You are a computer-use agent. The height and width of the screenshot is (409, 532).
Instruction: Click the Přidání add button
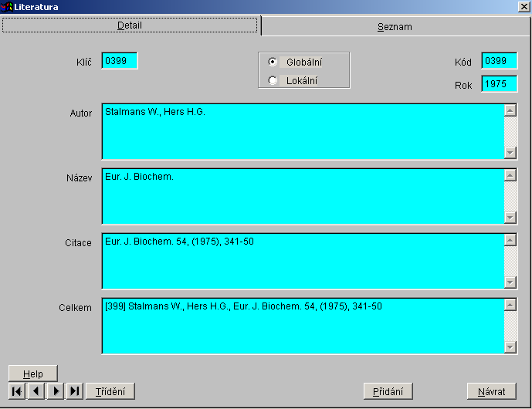pos(388,391)
